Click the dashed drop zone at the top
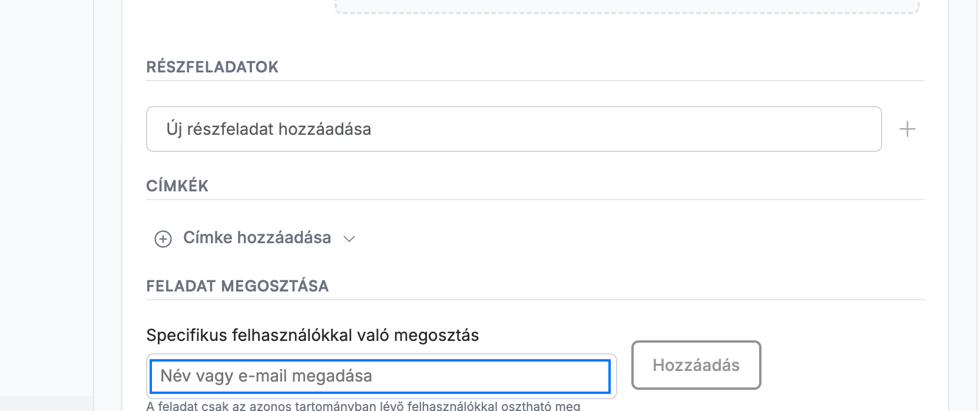Viewport: 980px width, 411px height. click(x=627, y=7)
